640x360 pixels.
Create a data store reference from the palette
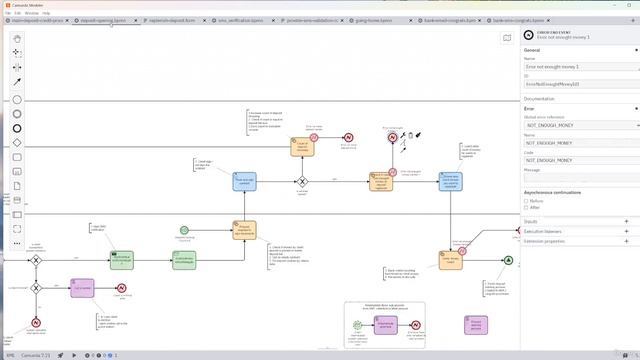tap(17, 200)
